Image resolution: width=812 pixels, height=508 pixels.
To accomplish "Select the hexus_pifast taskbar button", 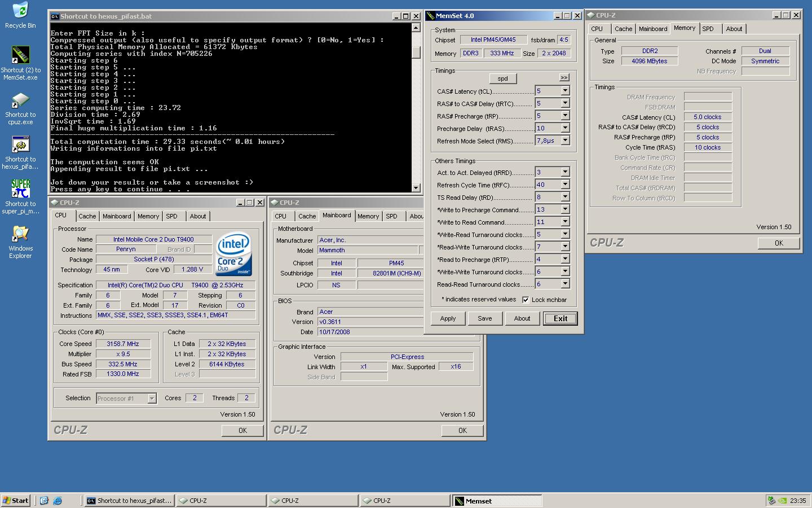I will (x=129, y=501).
